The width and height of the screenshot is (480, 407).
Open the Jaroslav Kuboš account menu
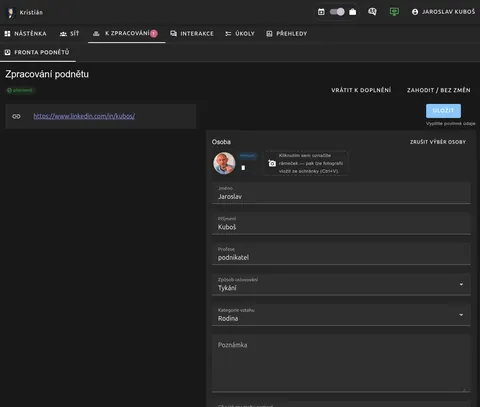[443, 12]
